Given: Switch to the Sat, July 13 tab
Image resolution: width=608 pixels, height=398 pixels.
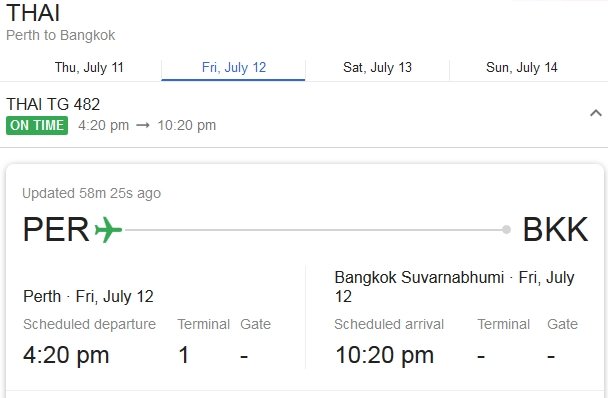Looking at the screenshot, I should pyautogui.click(x=377, y=67).
